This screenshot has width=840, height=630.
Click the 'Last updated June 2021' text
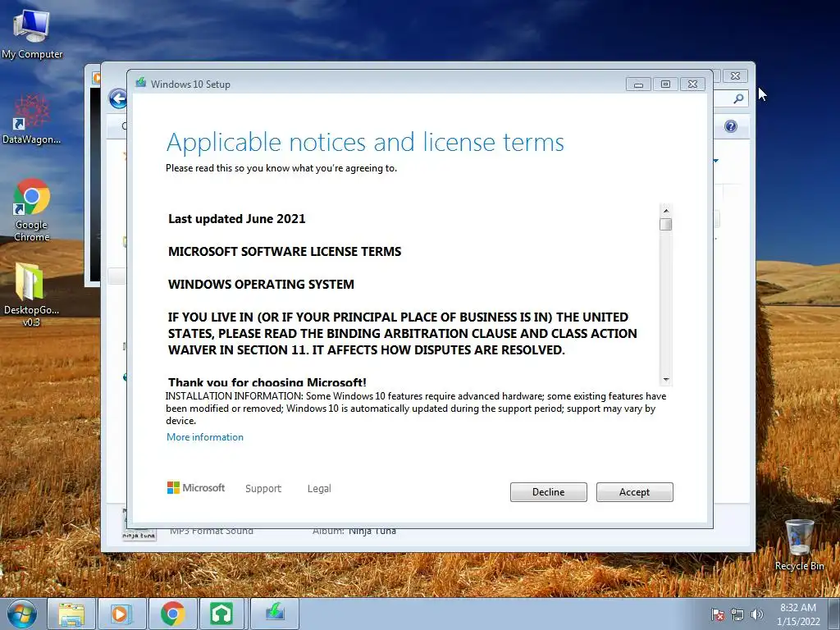tap(237, 218)
